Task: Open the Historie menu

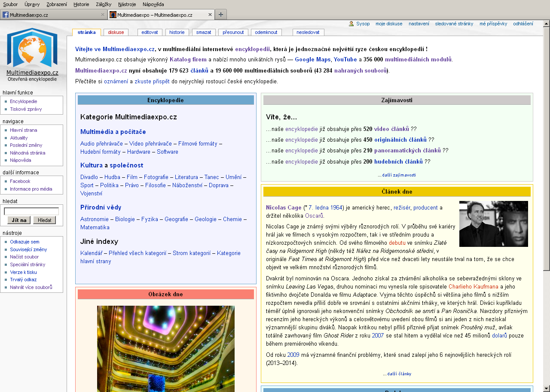Action: (81, 4)
